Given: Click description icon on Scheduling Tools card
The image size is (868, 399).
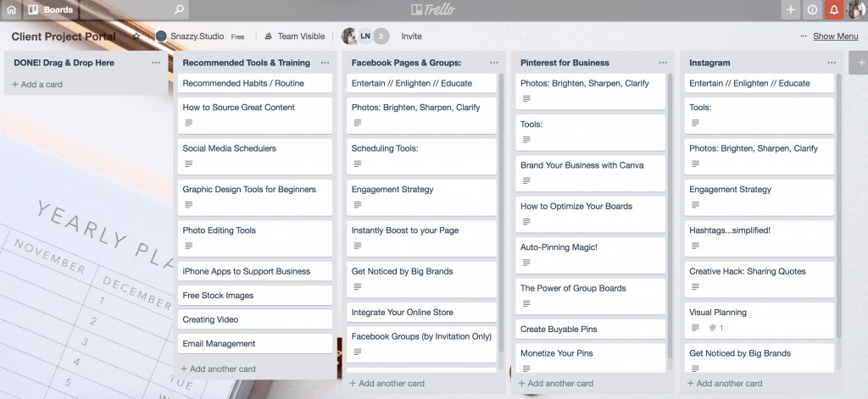Looking at the screenshot, I should click(358, 163).
